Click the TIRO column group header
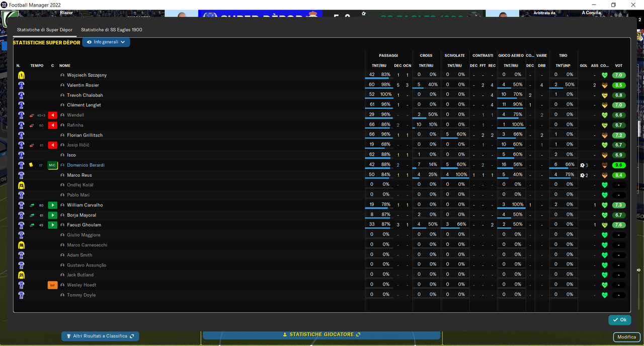 [x=562, y=55]
